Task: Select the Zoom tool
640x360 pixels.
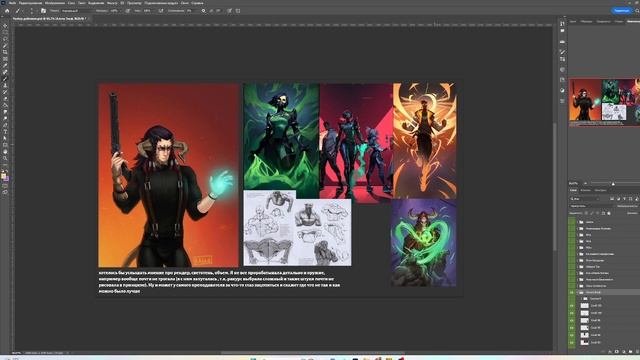Action: 5,158
